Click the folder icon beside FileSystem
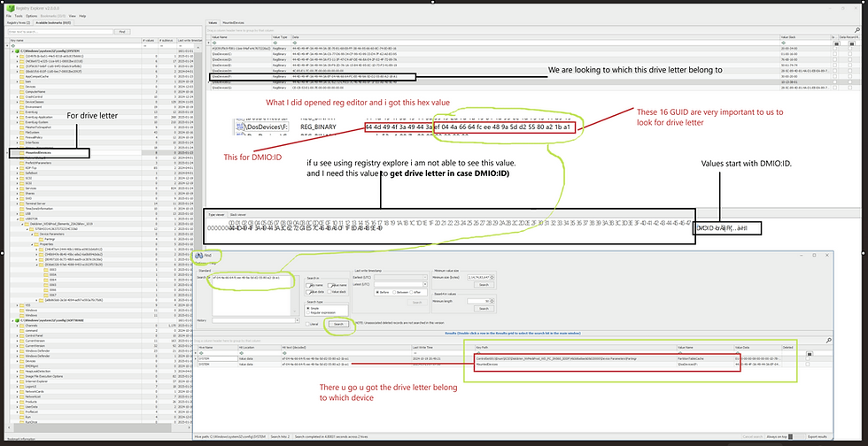 point(21,132)
